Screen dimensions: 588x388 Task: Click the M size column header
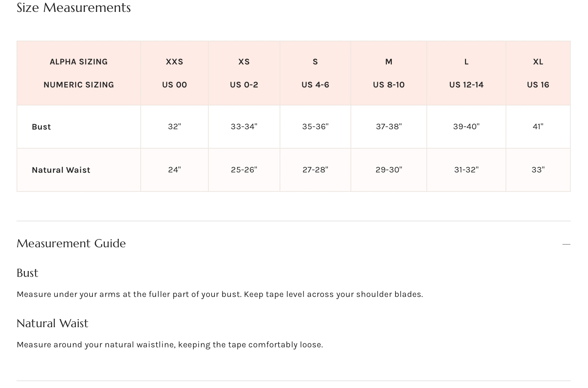click(389, 62)
